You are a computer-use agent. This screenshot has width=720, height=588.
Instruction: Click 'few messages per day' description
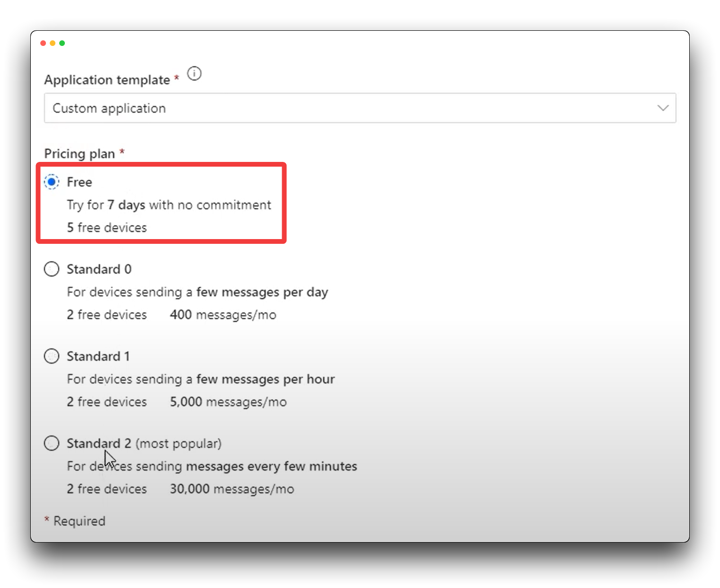coord(262,292)
